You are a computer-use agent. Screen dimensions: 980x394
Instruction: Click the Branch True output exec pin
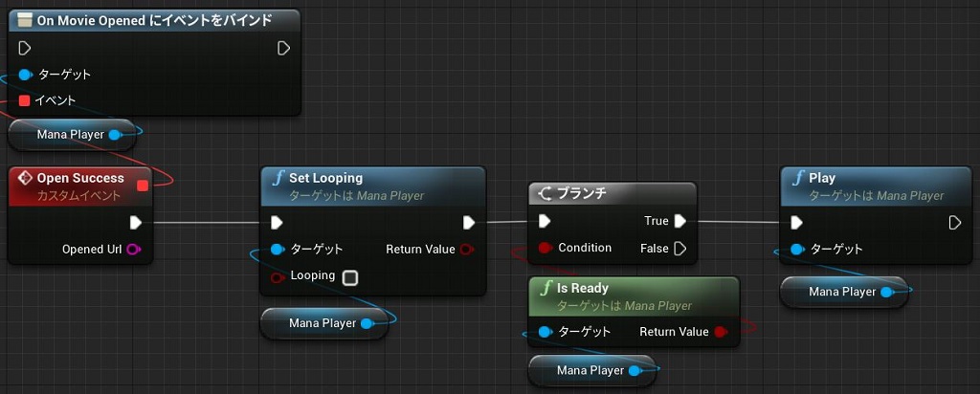tap(680, 221)
